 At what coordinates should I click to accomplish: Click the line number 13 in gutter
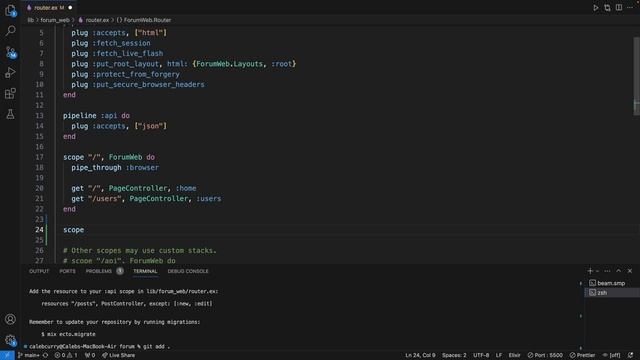click(39, 116)
